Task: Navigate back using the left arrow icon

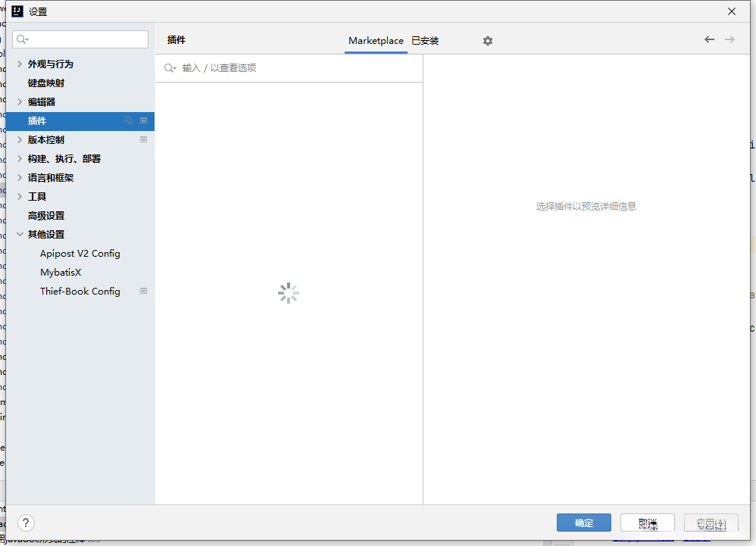Action: click(x=709, y=39)
